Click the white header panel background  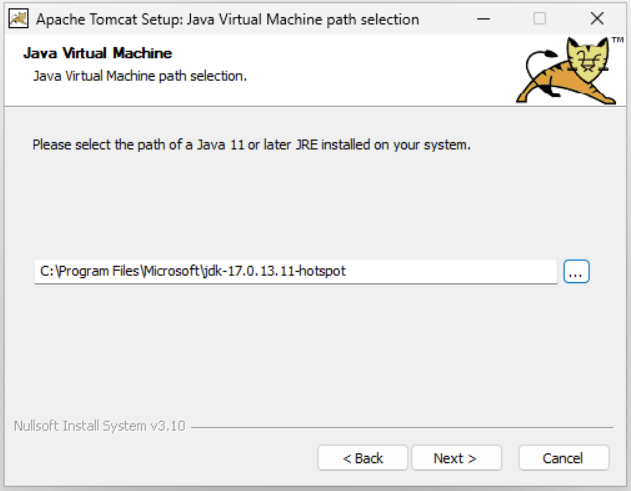click(x=380, y=70)
